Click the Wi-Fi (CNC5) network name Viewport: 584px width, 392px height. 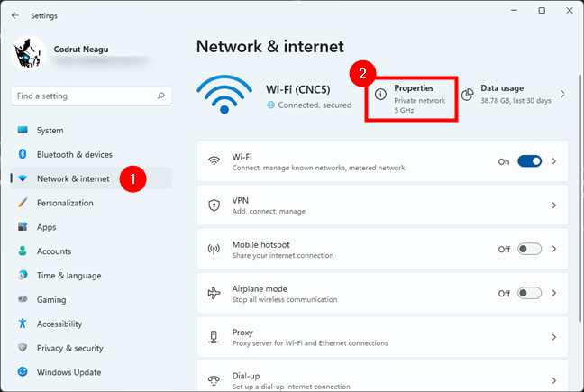tap(298, 90)
